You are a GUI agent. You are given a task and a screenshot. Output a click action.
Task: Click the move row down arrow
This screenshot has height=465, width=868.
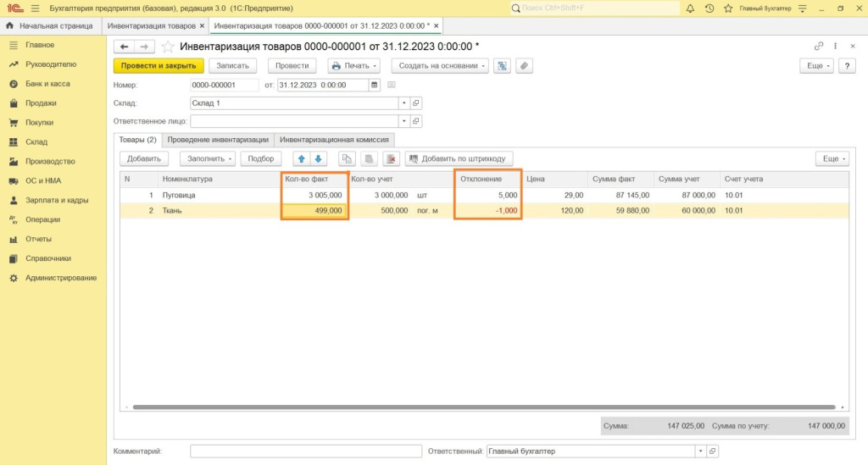click(318, 158)
